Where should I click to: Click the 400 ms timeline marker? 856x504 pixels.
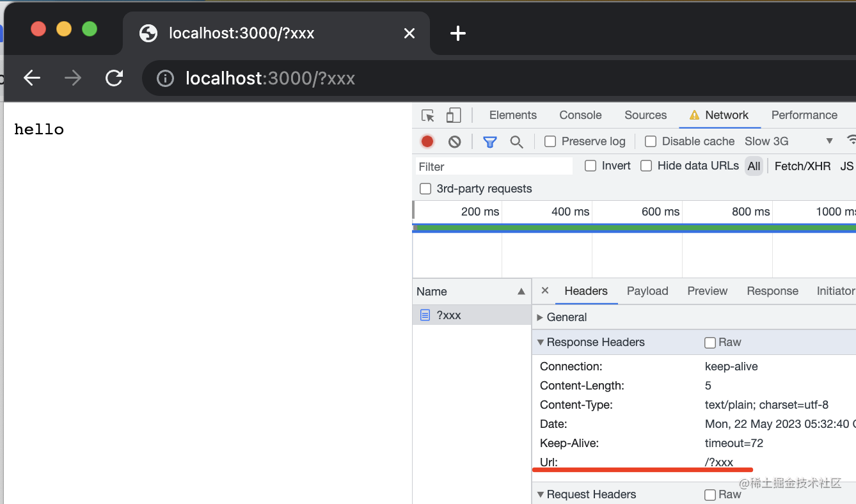coord(570,212)
